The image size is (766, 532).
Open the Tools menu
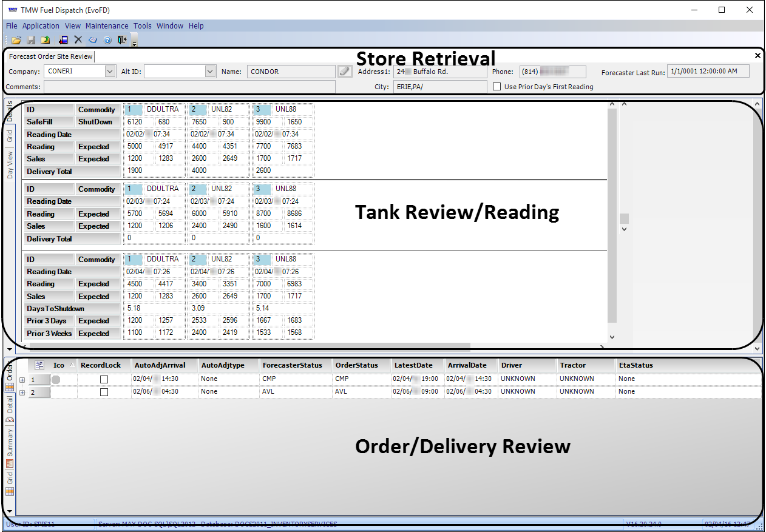point(143,26)
